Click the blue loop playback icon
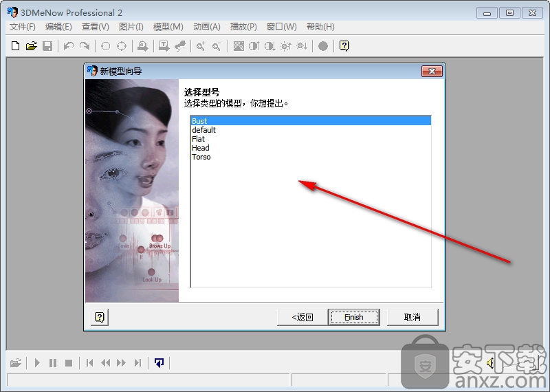The image size is (550, 392). (x=159, y=362)
